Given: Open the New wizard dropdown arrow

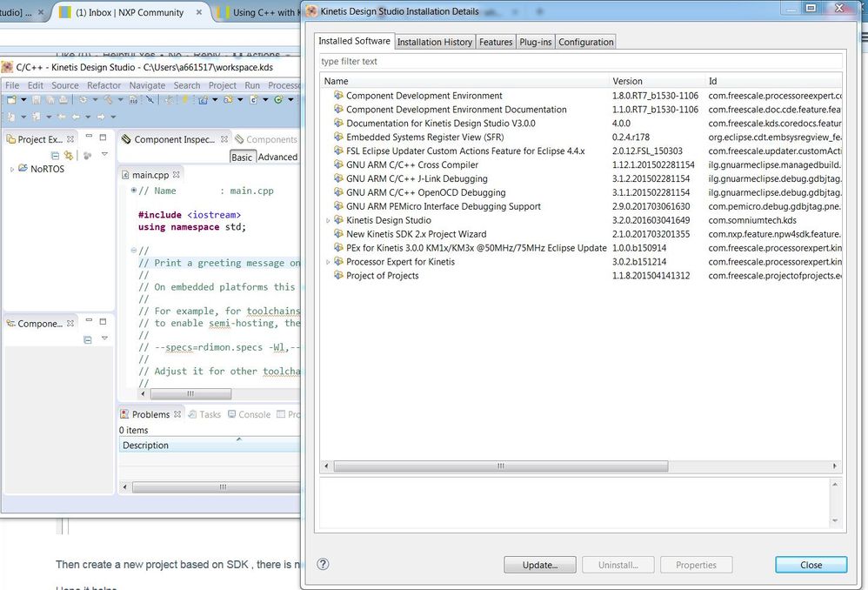Looking at the screenshot, I should 23,100.
